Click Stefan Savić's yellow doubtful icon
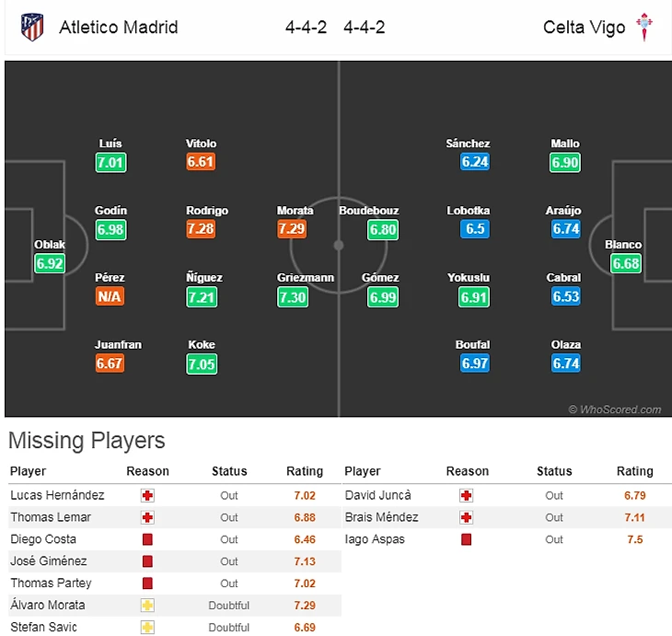Screen dimensions: 672x636 [x=147, y=628]
